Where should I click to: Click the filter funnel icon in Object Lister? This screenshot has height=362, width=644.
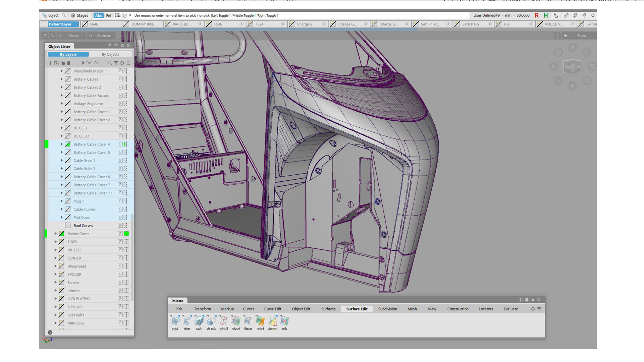[116, 63]
